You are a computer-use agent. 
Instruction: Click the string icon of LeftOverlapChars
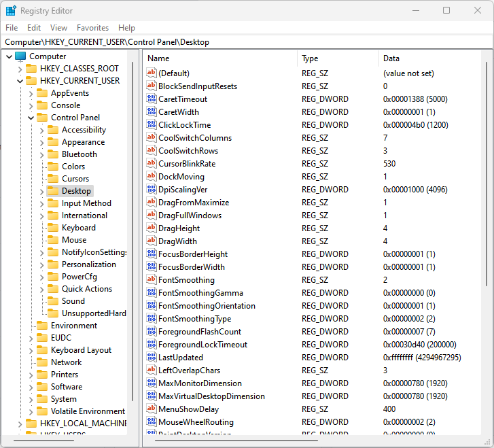(152, 370)
